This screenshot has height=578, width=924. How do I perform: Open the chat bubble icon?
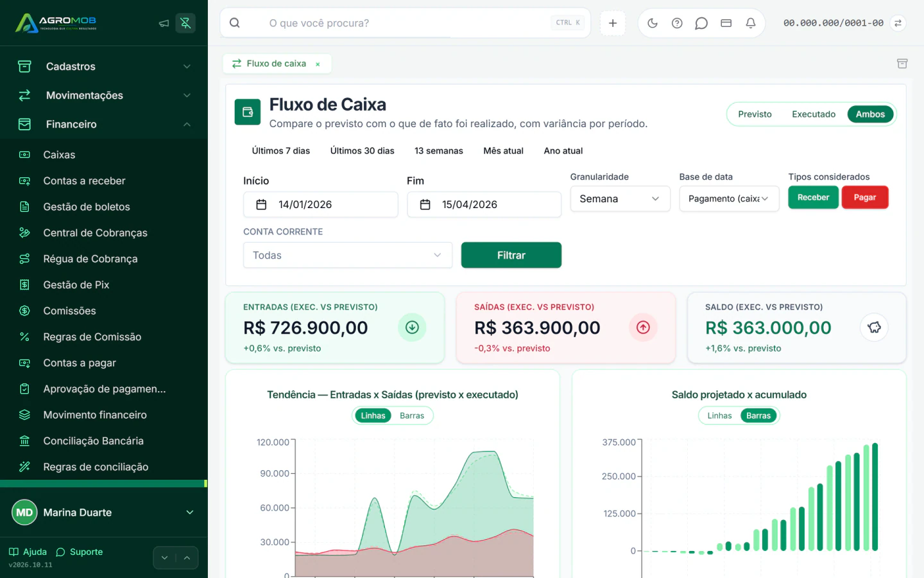click(x=701, y=23)
